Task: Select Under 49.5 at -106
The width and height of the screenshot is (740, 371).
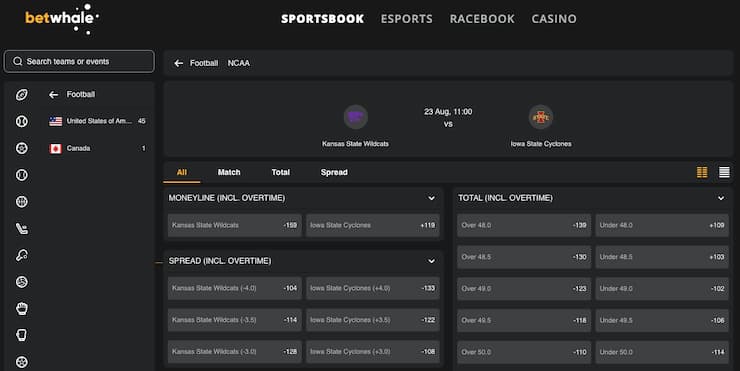Action: tap(662, 320)
